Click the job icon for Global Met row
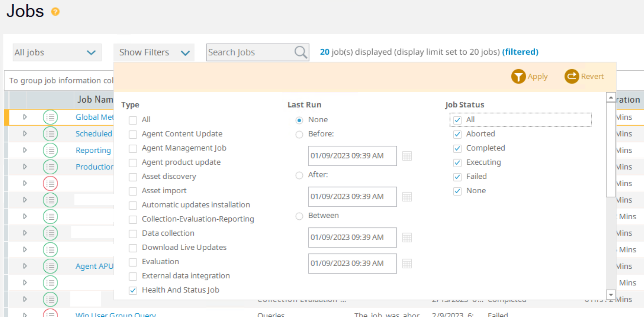The image size is (644, 317). (x=50, y=117)
